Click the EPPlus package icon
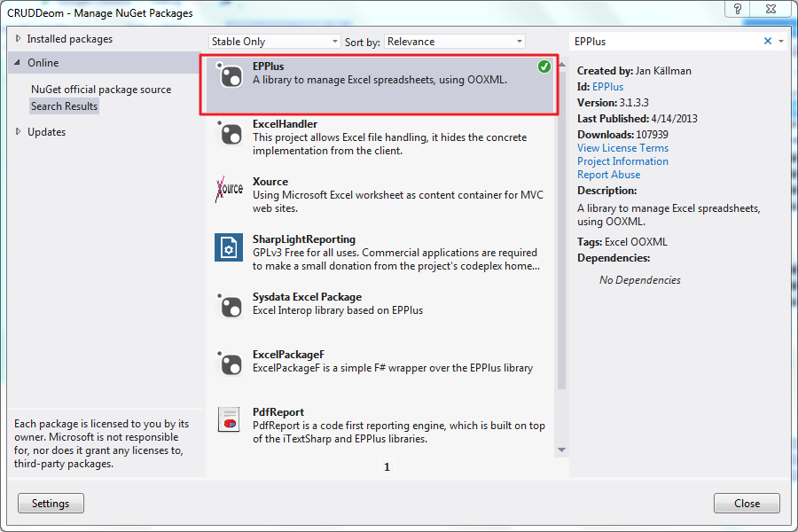 pos(229,76)
